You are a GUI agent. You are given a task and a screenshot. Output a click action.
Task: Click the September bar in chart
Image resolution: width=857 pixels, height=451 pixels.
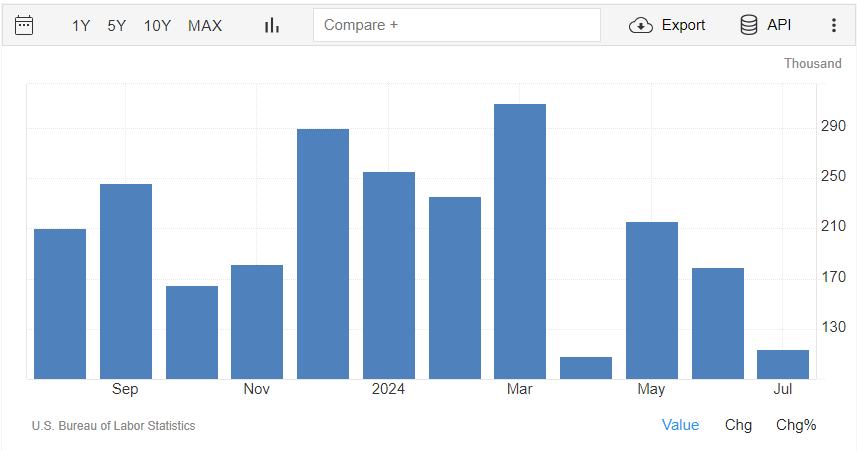[126, 280]
